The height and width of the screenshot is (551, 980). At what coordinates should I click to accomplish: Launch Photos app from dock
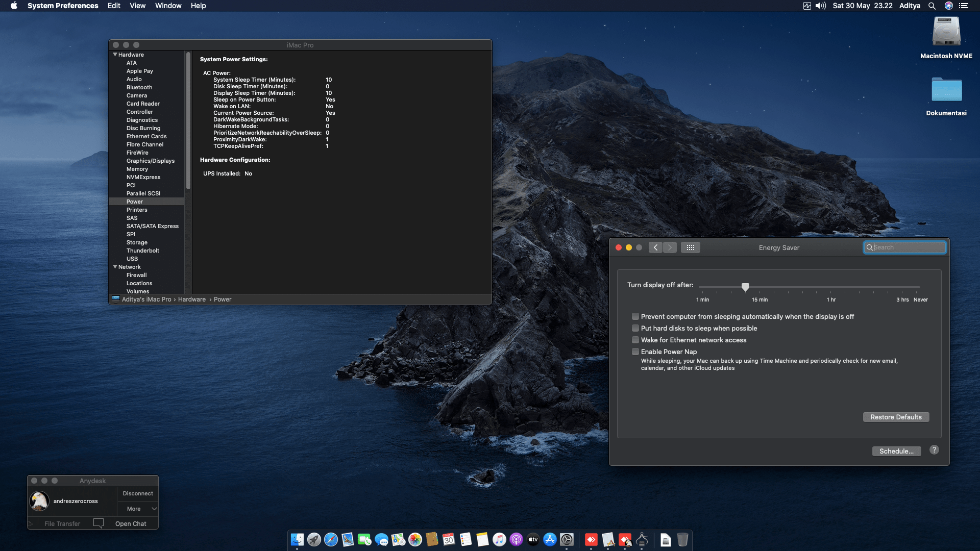click(415, 539)
